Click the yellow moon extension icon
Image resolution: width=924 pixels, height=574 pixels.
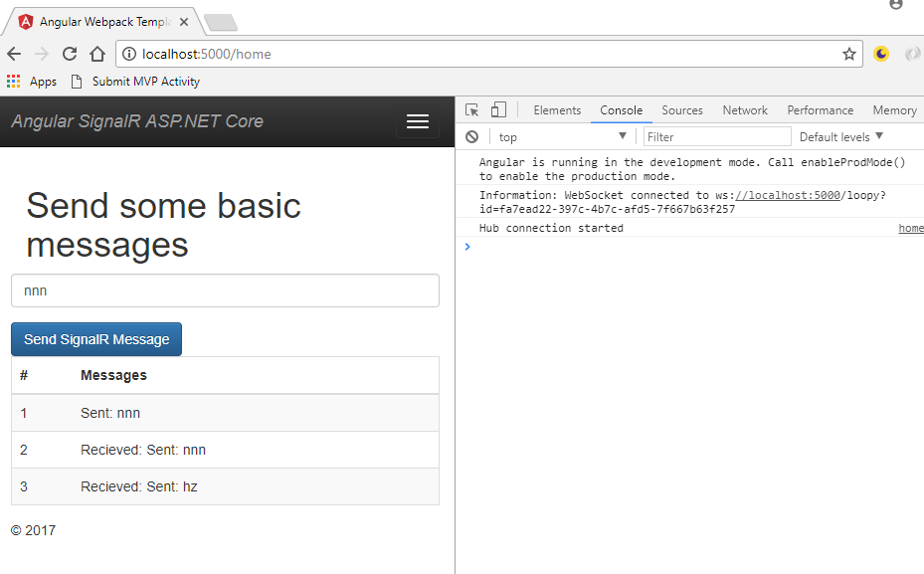pyautogui.click(x=880, y=55)
